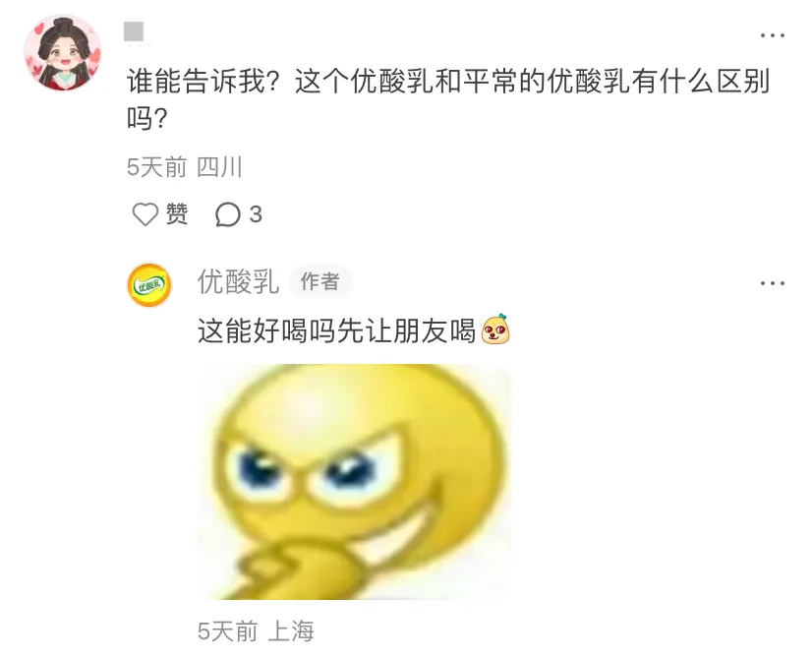The width and height of the screenshot is (812, 659).
Task: Open more options for the top comment
Action: tap(772, 35)
